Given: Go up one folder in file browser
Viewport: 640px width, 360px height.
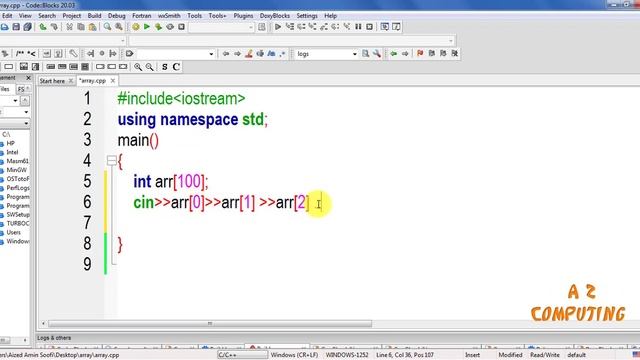Looking at the screenshot, I should click(x=25, y=100).
